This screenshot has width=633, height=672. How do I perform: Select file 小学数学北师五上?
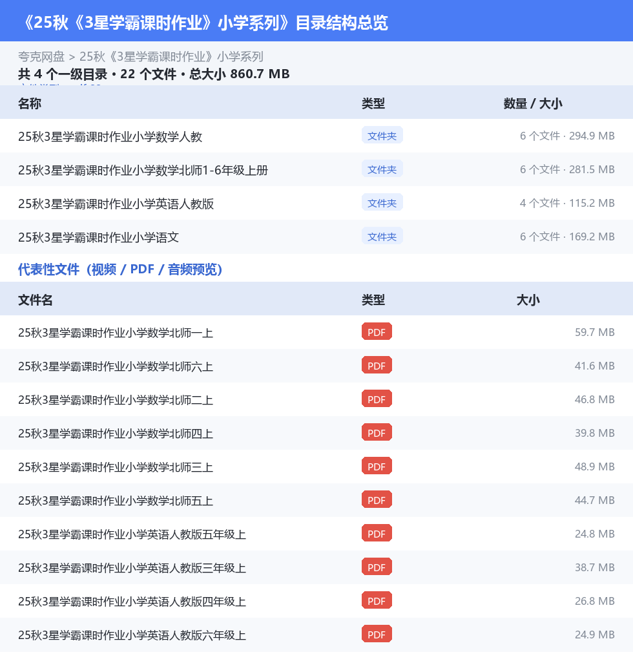click(x=116, y=501)
